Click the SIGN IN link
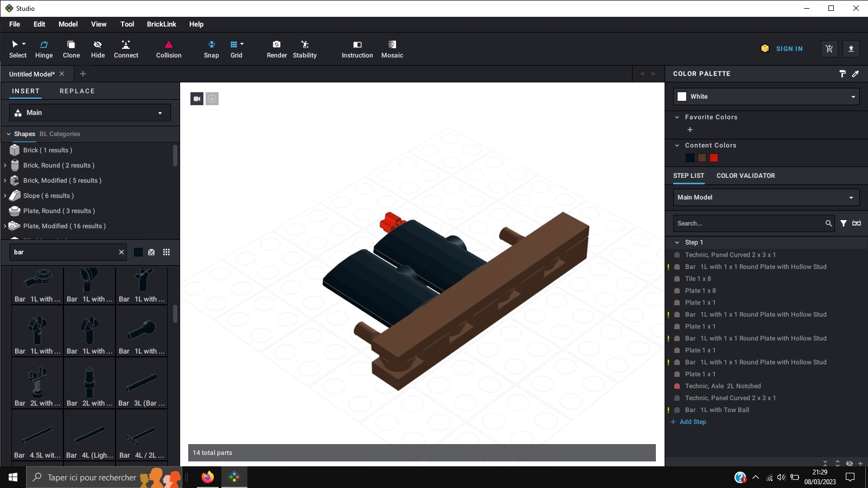 pos(789,49)
